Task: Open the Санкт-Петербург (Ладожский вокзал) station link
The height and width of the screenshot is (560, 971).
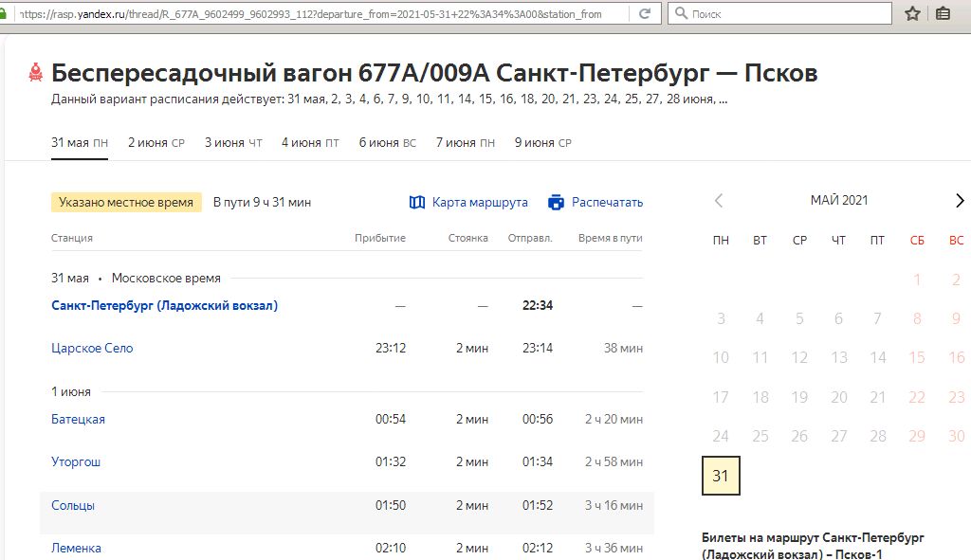Action: click(164, 306)
